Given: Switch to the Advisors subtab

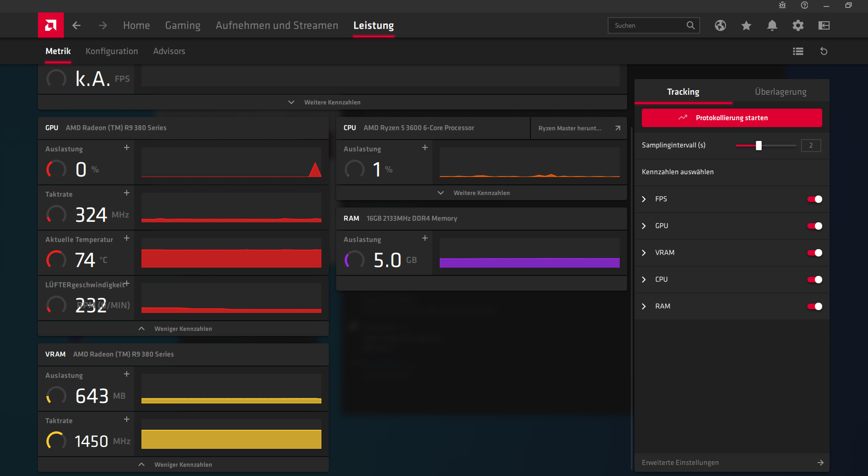Looking at the screenshot, I should [x=169, y=51].
